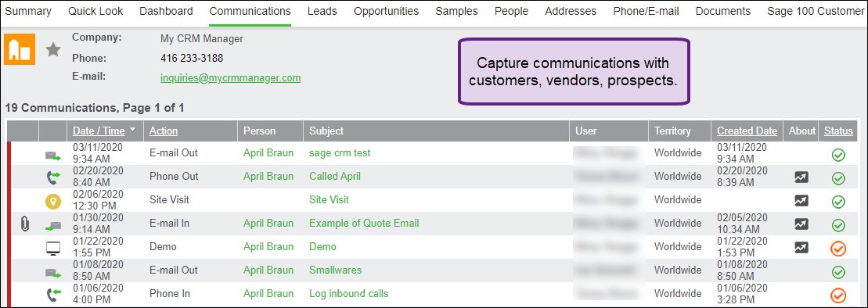The image size is (868, 308).
Task: Click the E-mail Out icon for sage crm test
Action: tap(53, 156)
